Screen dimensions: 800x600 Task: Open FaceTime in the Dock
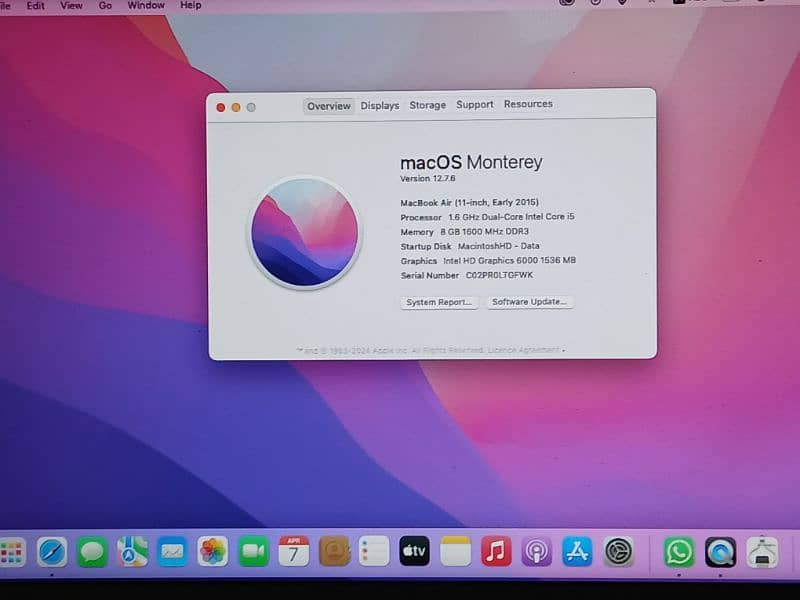[253, 552]
